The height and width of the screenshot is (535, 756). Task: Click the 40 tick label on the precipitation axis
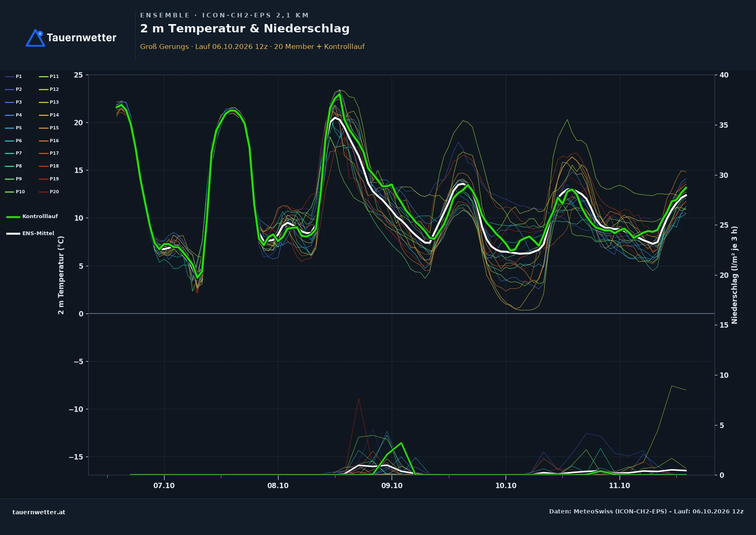pyautogui.click(x=724, y=75)
